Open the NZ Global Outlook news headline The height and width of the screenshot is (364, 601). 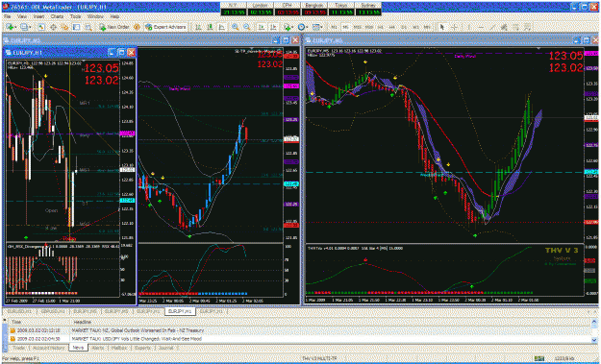click(x=138, y=330)
